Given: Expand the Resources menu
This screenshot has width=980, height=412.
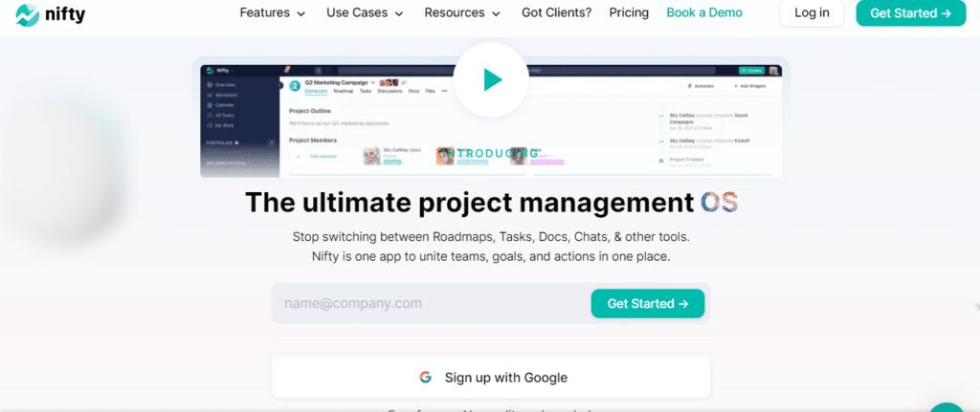Looking at the screenshot, I should pos(462,13).
